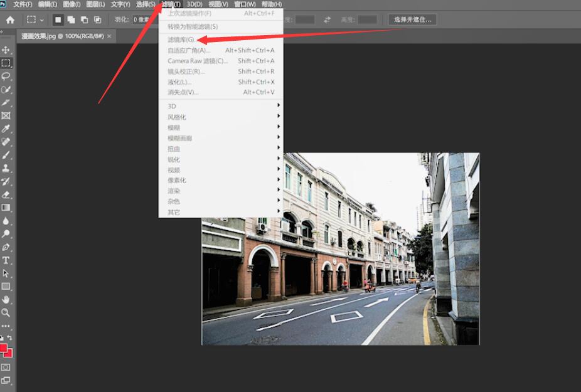Select the Eyedropper tool
The image size is (581, 392).
pos(6,129)
